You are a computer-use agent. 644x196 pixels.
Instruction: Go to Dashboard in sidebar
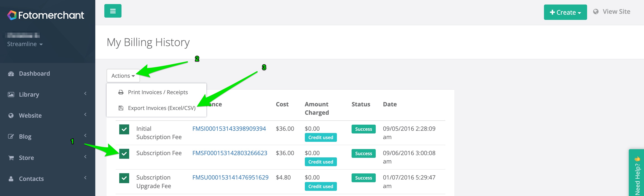35,74
